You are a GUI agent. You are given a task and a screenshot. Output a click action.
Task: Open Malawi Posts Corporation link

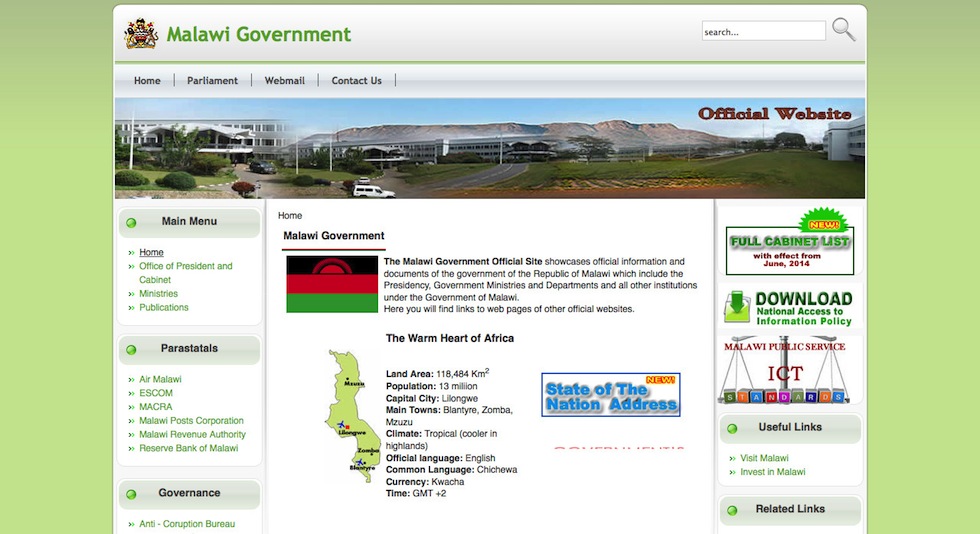(x=191, y=420)
